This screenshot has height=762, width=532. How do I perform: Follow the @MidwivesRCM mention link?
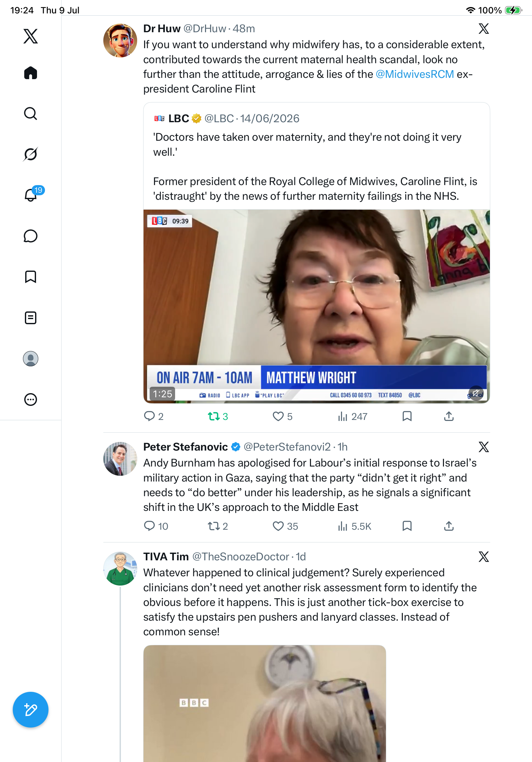coord(415,74)
